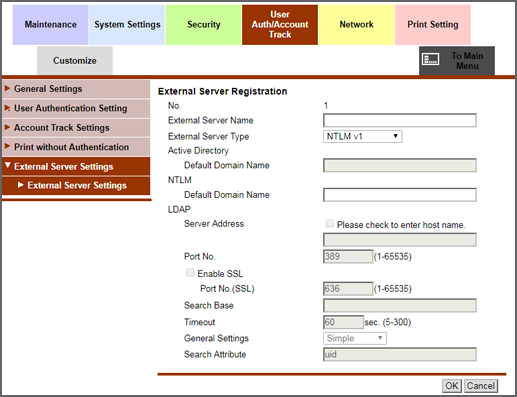The width and height of the screenshot is (517, 397).
Task: Click the To Main Menu panel icon
Action: coord(430,60)
